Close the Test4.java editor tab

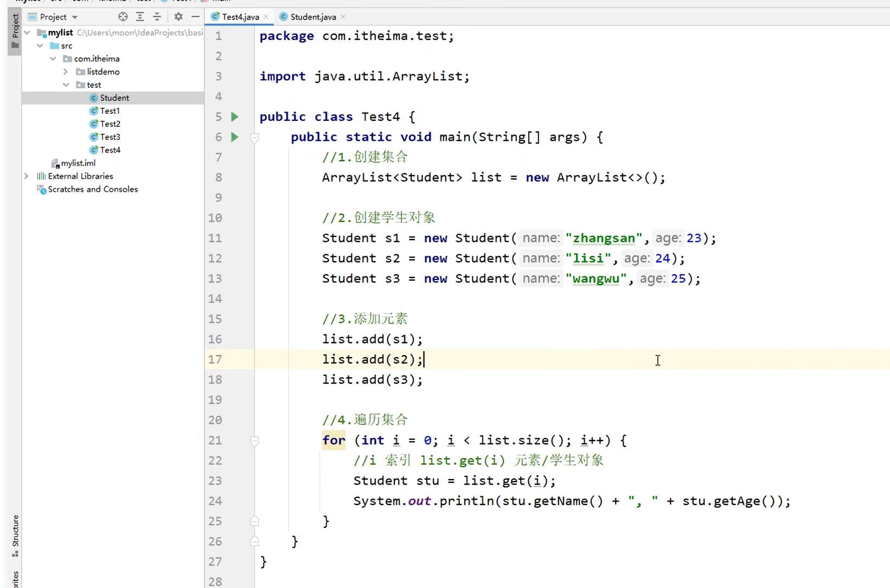266,17
